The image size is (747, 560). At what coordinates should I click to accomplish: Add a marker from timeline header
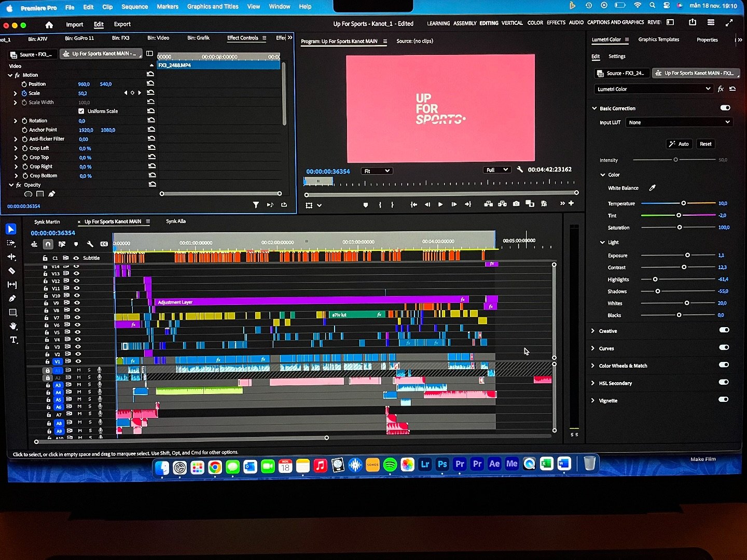76,244
